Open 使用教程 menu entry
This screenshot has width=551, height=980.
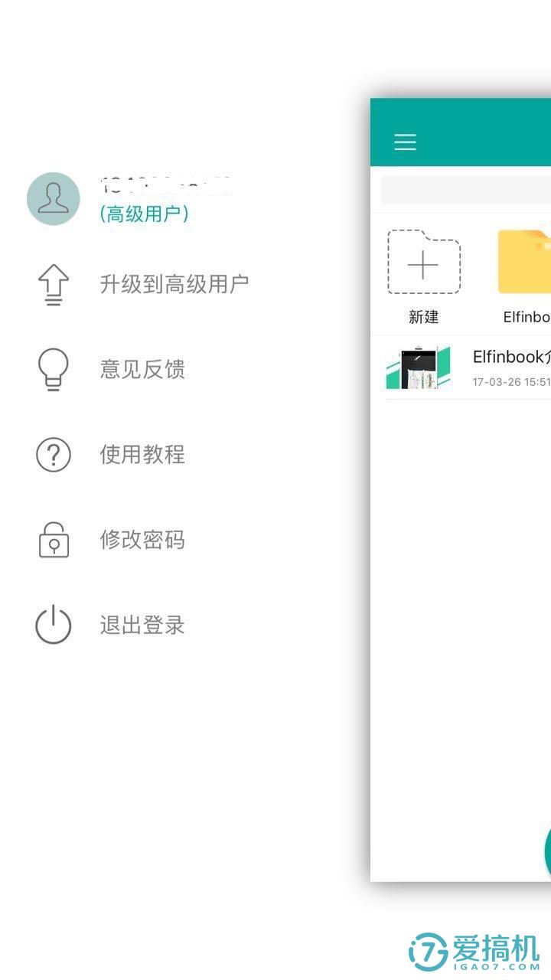pos(142,454)
